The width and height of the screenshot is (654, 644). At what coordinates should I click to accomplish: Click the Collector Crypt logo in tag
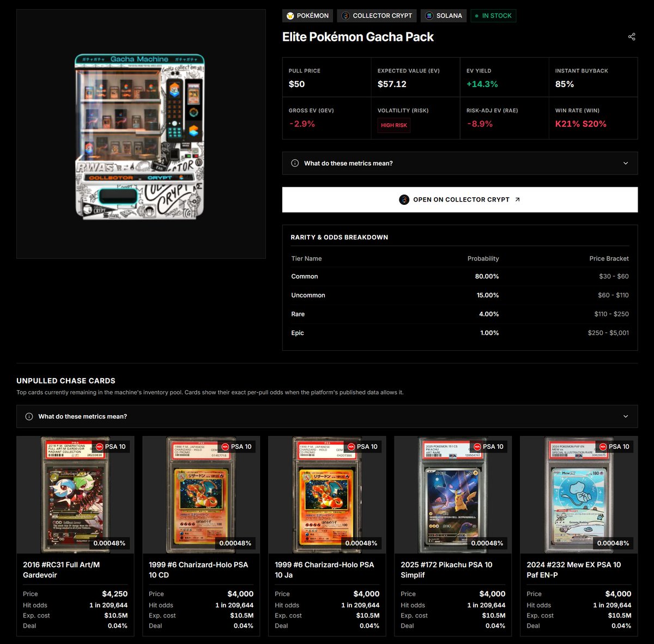(x=346, y=16)
